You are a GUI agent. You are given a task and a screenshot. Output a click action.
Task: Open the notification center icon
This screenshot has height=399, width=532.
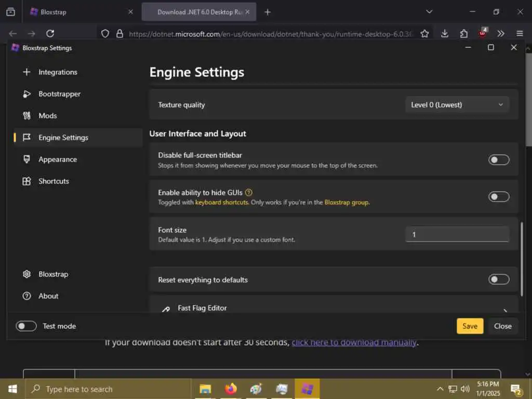[x=516, y=390]
